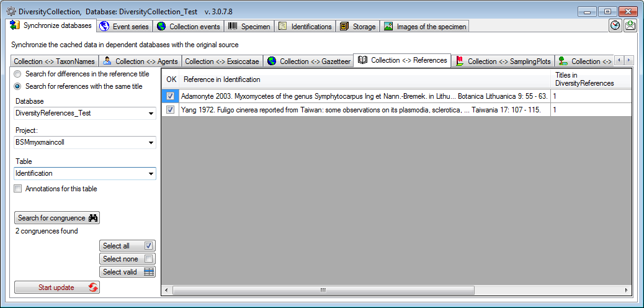Uncheck OK box for the Yang 1972 row
The width and height of the screenshot is (644, 308).
click(x=170, y=110)
